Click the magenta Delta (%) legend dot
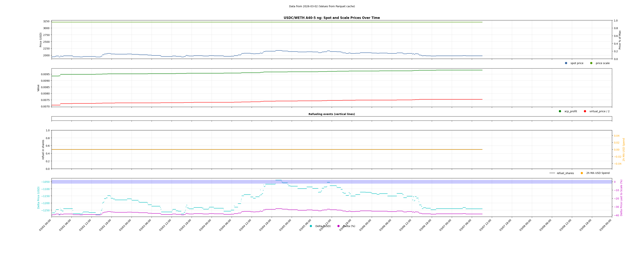The height and width of the screenshot is (255, 644). (339, 226)
